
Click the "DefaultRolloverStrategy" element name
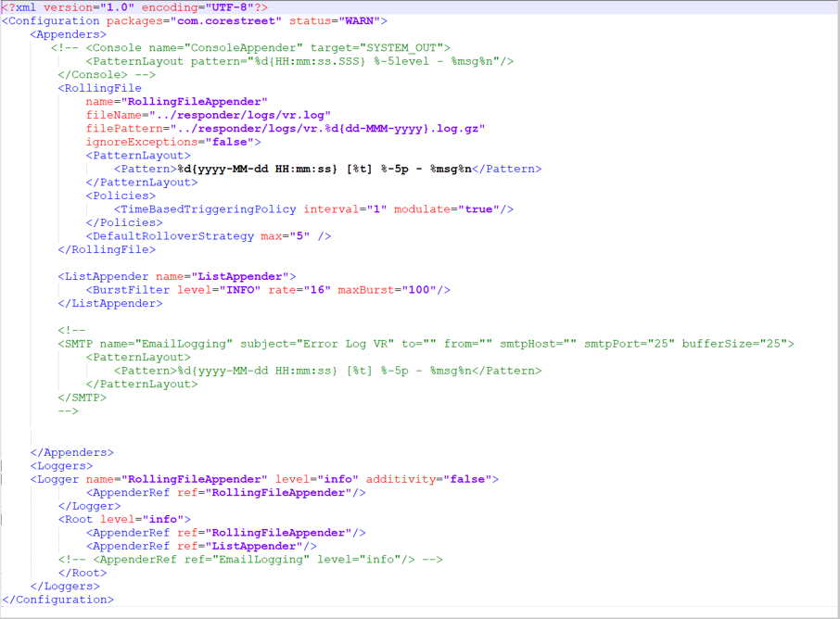[x=173, y=235]
